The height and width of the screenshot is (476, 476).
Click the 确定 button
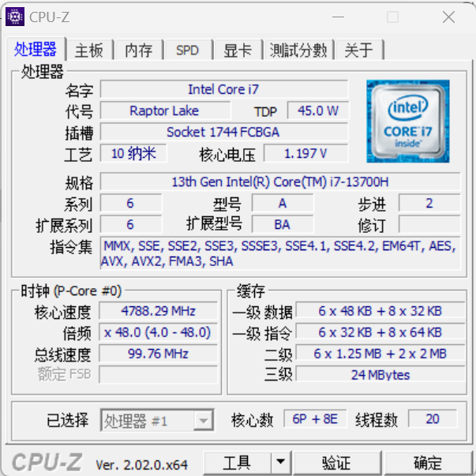click(x=428, y=463)
